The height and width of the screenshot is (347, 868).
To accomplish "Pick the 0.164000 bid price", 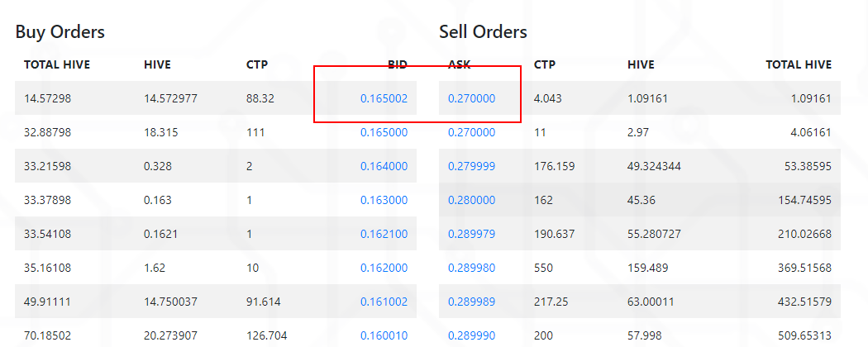I will (384, 166).
